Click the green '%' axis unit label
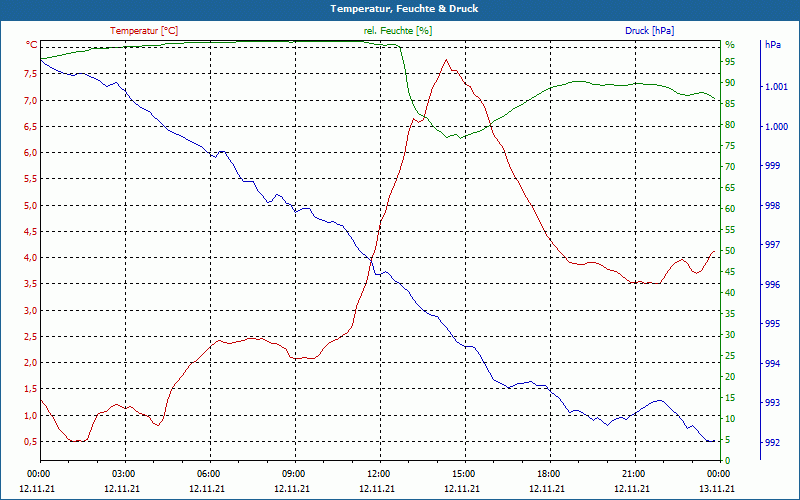 (x=730, y=45)
